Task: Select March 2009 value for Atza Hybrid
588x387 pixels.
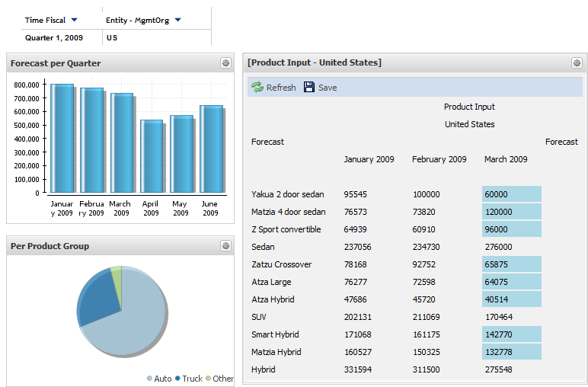Action: tap(511, 299)
